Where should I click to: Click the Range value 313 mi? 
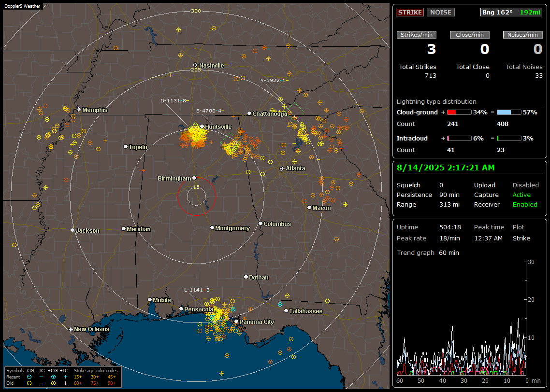coord(449,205)
